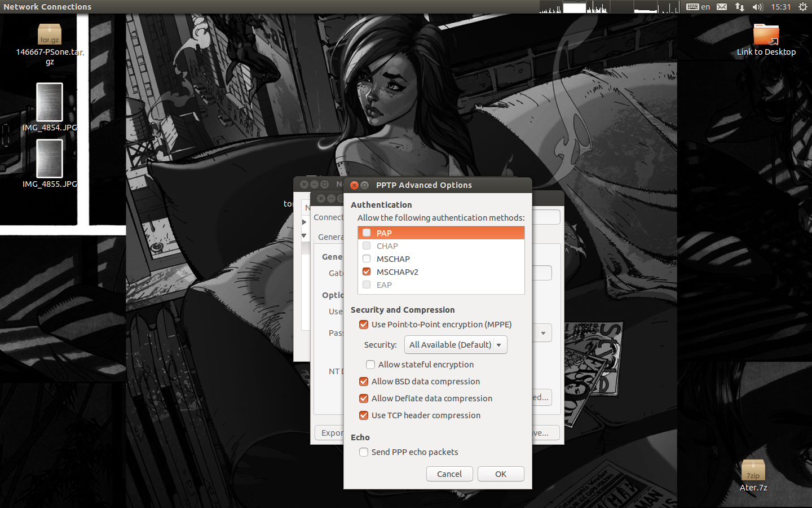Focus the Connection name field in the background window

tap(546, 217)
